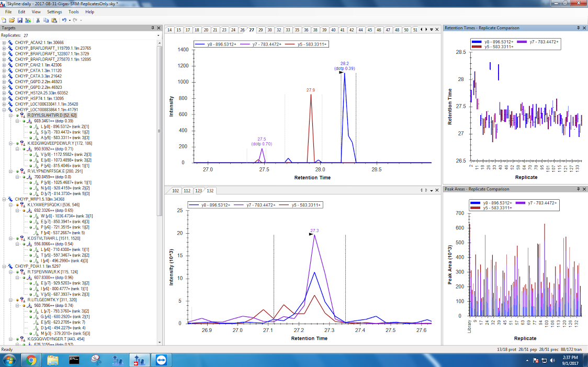Click the New Document toolbar icon
588x367 pixels.
(x=4, y=20)
